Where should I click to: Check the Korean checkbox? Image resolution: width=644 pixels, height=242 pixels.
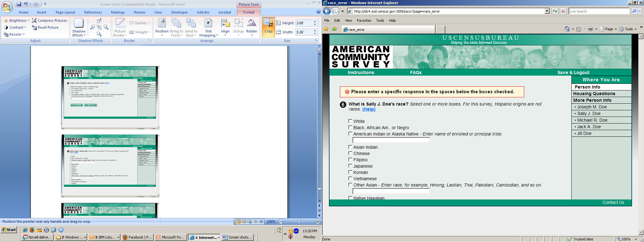coord(350,172)
